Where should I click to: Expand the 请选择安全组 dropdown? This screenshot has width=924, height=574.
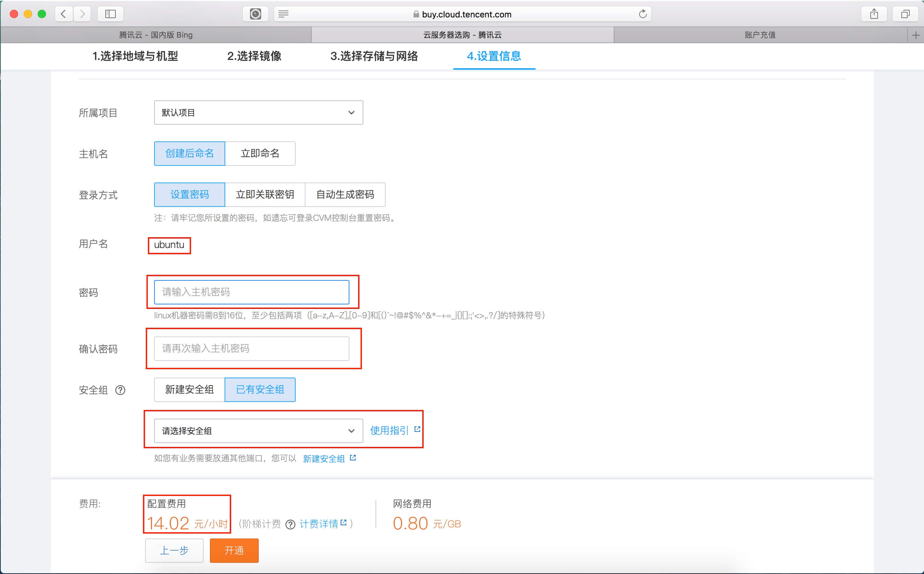(258, 431)
